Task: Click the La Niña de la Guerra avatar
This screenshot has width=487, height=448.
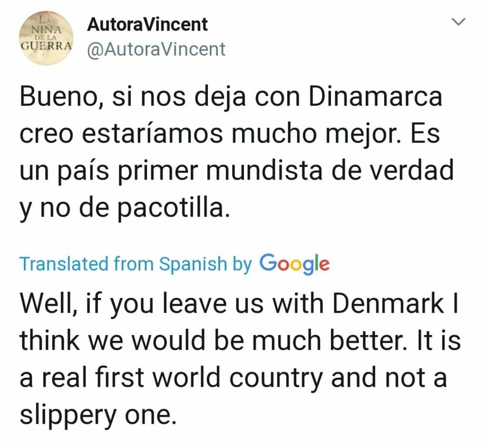Action: tap(46, 35)
